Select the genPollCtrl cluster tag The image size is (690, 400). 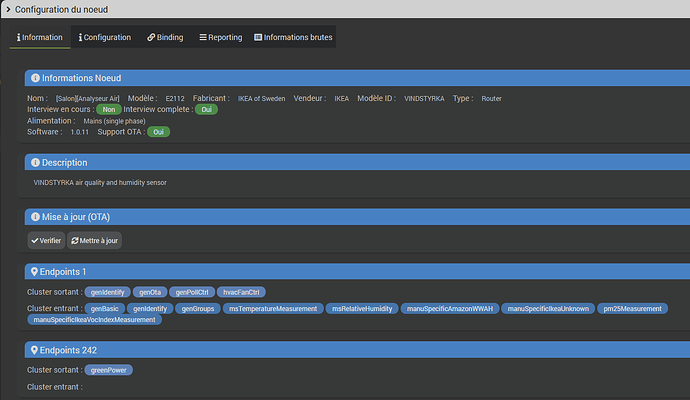coord(192,292)
